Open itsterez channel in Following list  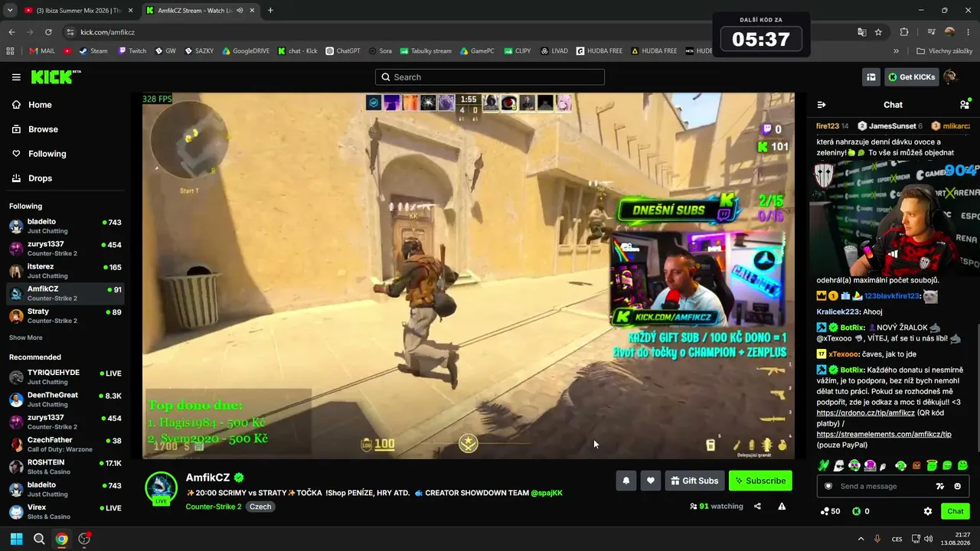[65, 271]
